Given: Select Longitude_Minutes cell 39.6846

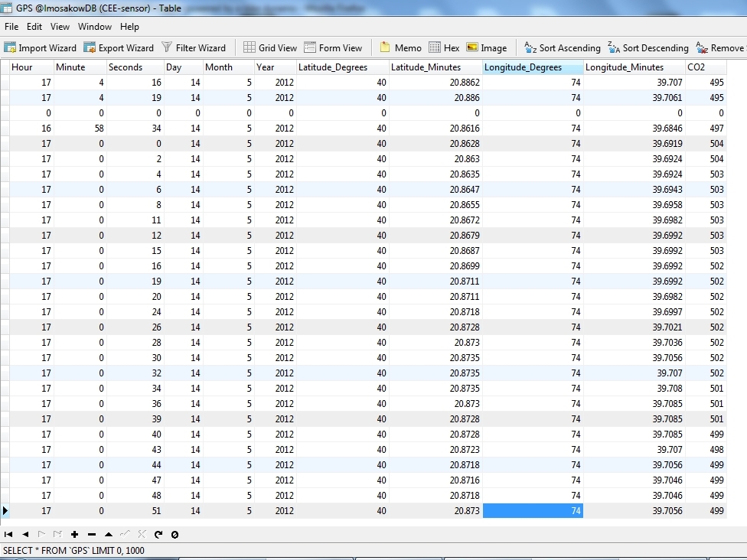Looking at the screenshot, I should click(634, 128).
